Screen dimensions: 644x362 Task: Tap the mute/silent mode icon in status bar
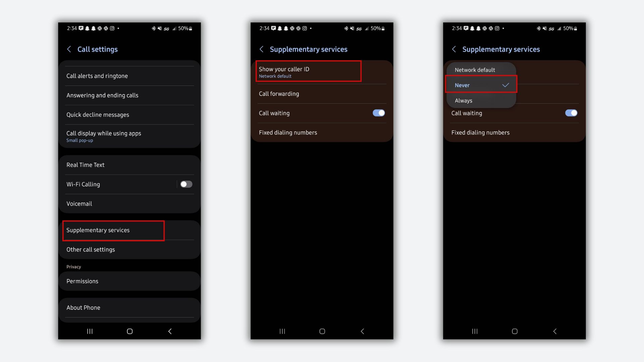point(160,28)
